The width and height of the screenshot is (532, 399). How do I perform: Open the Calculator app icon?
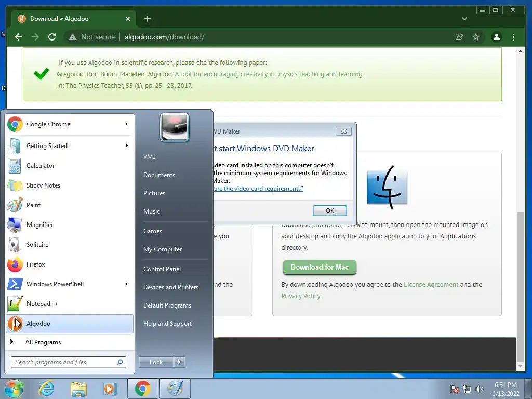(x=14, y=166)
